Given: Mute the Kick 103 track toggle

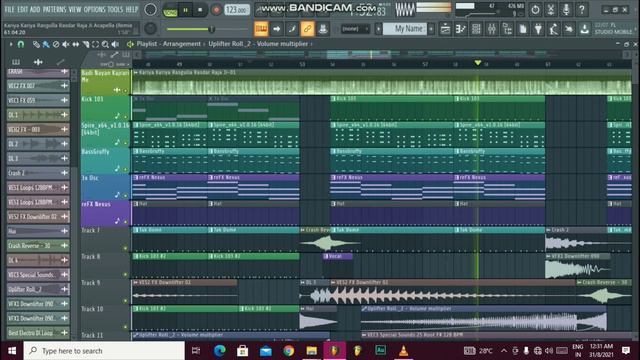Looking at the screenshot, I should pyautogui.click(x=126, y=116).
